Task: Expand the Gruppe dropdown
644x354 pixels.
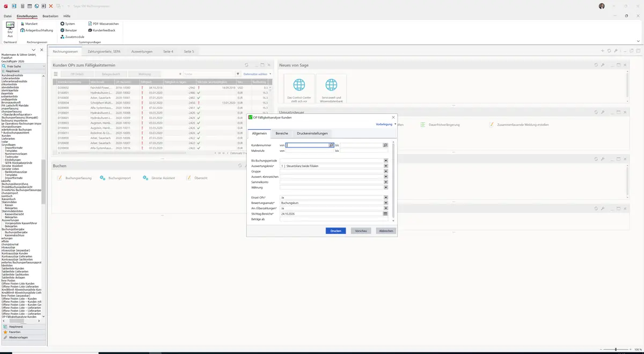Action: click(386, 171)
